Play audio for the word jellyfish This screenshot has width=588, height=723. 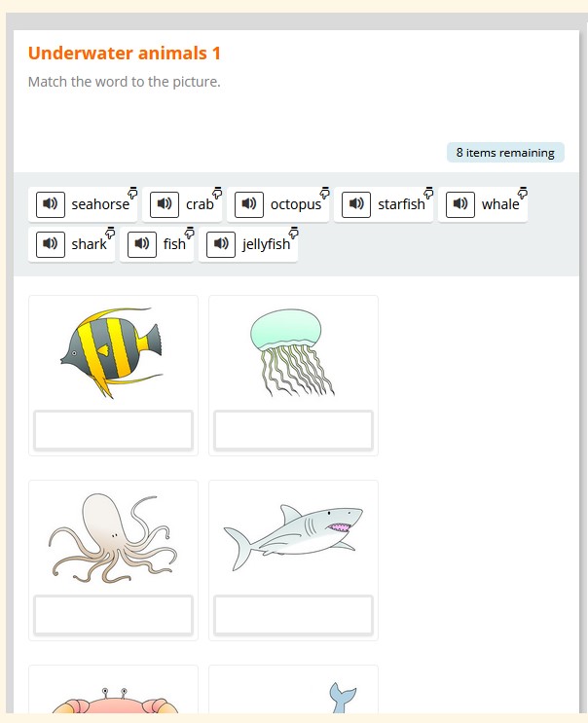coord(221,244)
